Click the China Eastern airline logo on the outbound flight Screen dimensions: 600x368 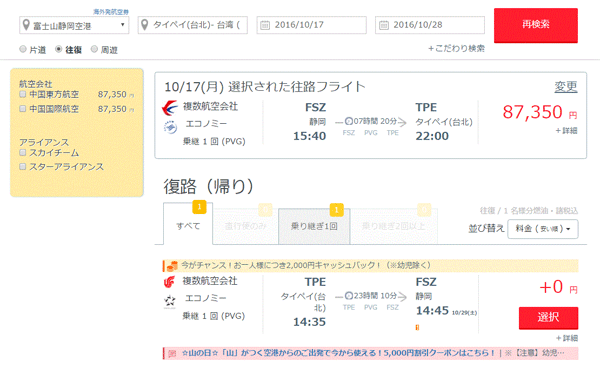pyautogui.click(x=170, y=107)
